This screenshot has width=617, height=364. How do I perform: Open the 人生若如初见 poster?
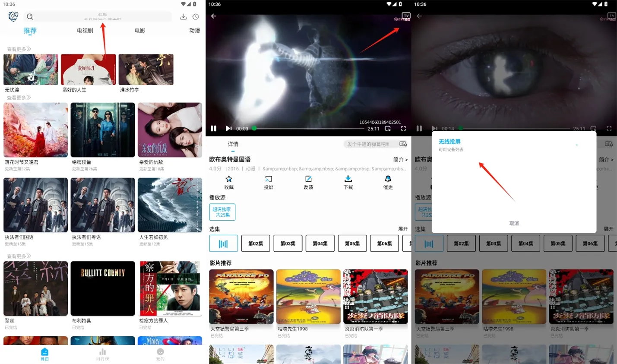170,205
